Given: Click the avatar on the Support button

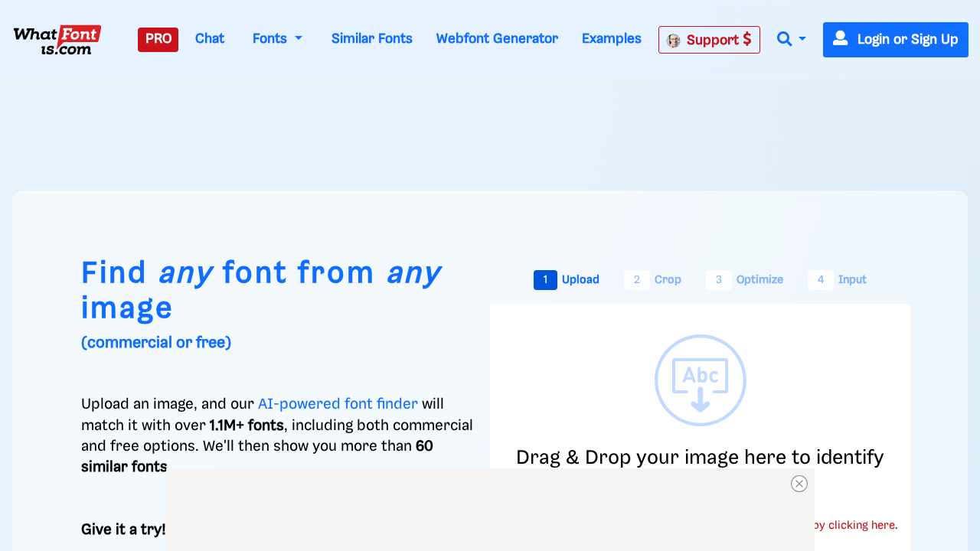Looking at the screenshot, I should click(x=674, y=40).
